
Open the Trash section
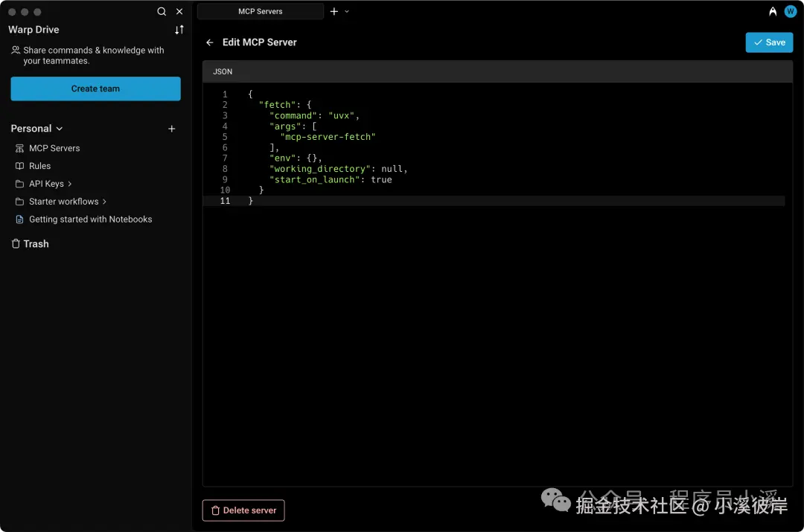coord(36,244)
